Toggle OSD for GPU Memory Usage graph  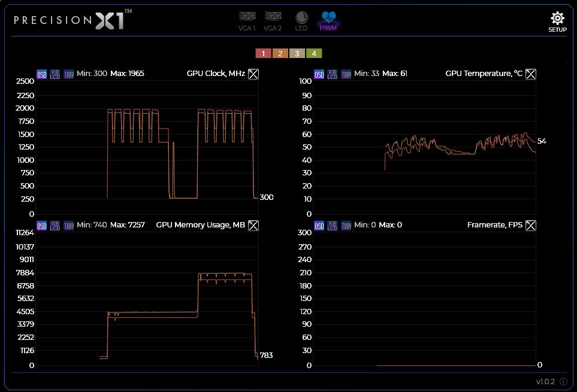tap(41, 226)
